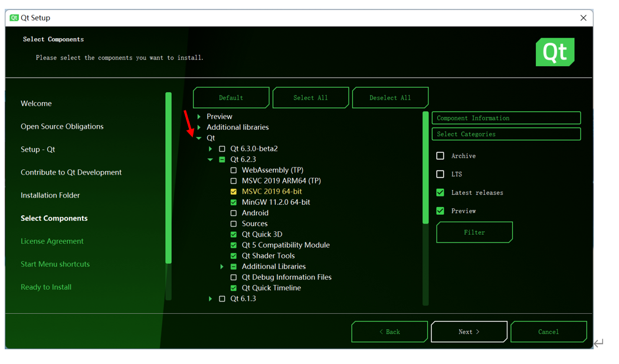Cancel the Qt installation
619x364 pixels.
click(548, 332)
